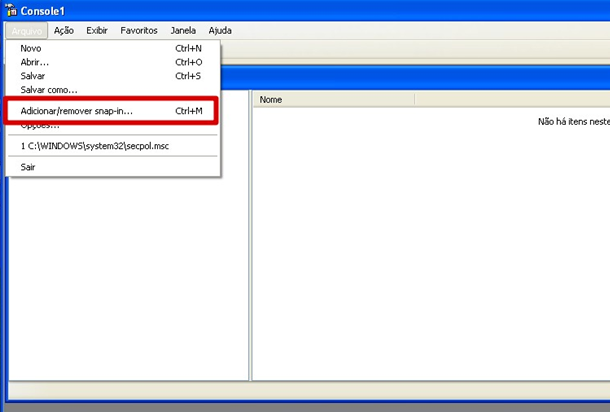Open the Ação menu
Image resolution: width=610 pixels, height=412 pixels.
[64, 30]
